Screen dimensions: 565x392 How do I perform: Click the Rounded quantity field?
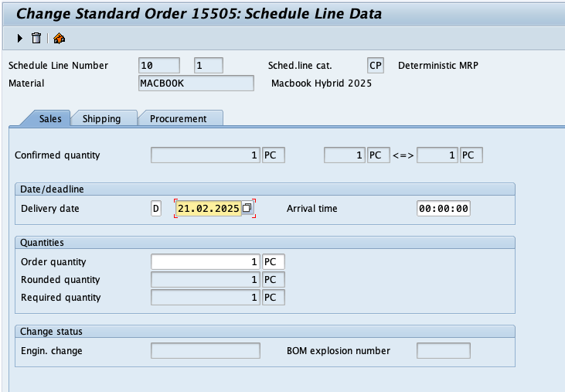click(206, 280)
